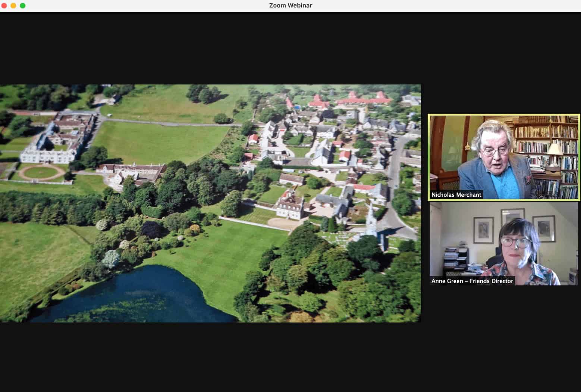Enter full screen with the green button

[x=22, y=6]
